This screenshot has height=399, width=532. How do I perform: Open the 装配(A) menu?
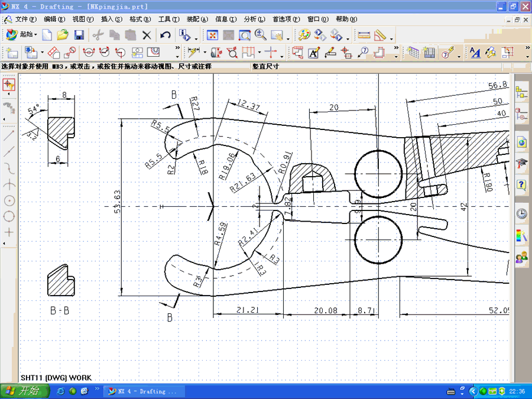pyautogui.click(x=197, y=20)
